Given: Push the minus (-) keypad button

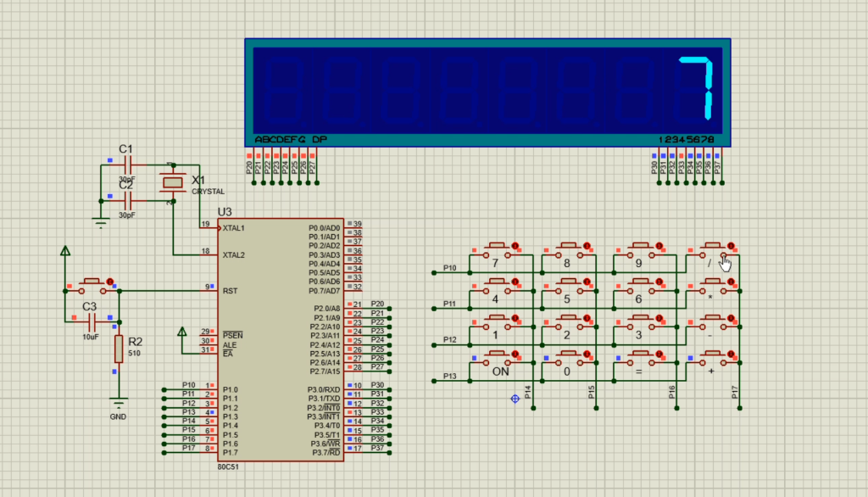Looking at the screenshot, I should tap(711, 321).
